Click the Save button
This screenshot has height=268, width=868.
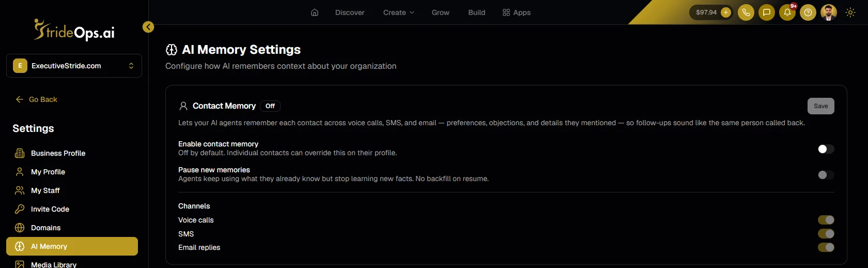coord(821,106)
